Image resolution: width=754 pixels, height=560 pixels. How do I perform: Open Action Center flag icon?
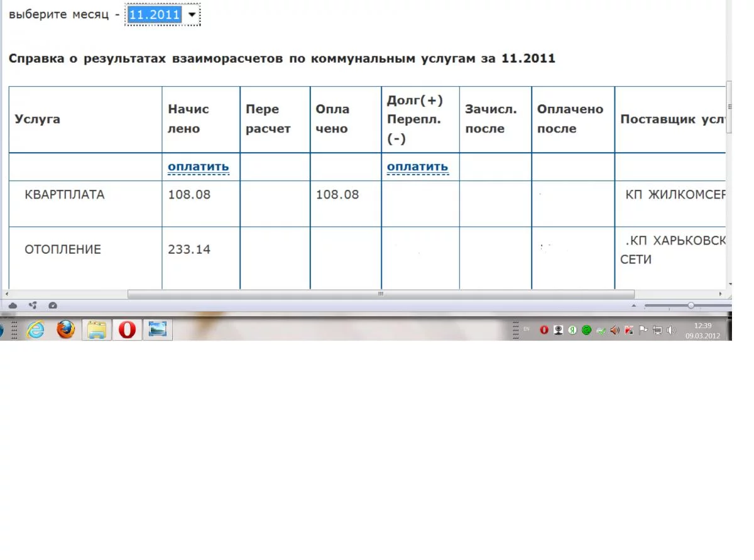coord(643,330)
